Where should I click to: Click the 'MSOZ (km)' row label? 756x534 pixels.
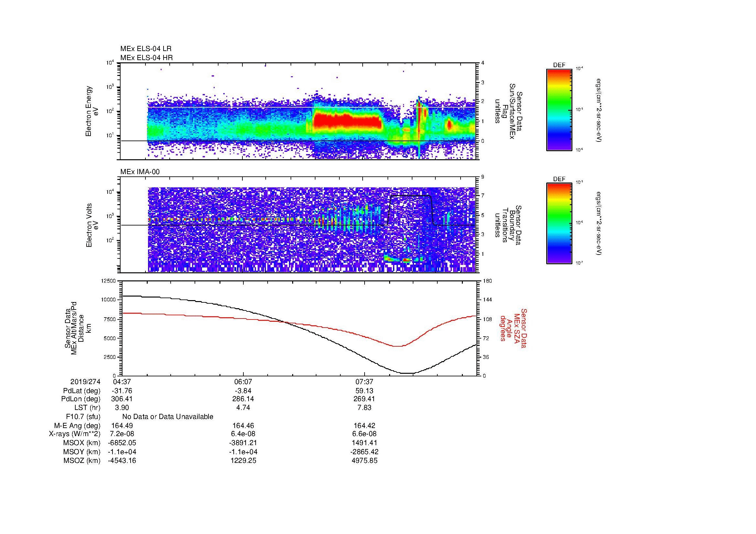pyautogui.click(x=82, y=461)
